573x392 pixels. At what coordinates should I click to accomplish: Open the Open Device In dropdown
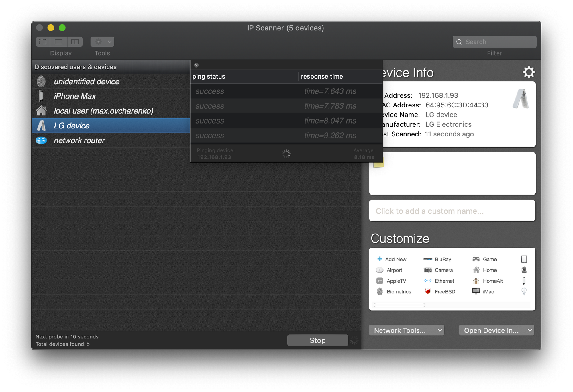[496, 330]
